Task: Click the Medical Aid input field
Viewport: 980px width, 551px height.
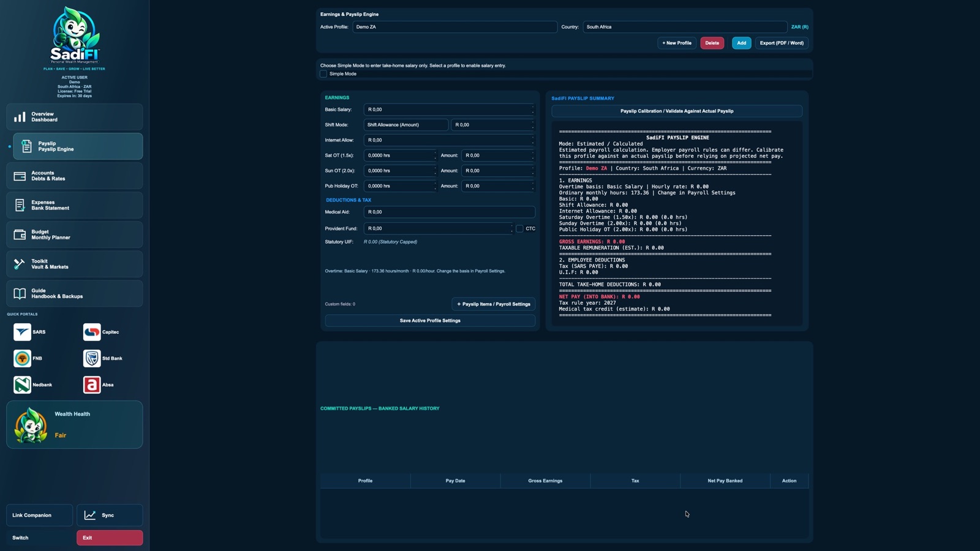Action: [449, 212]
